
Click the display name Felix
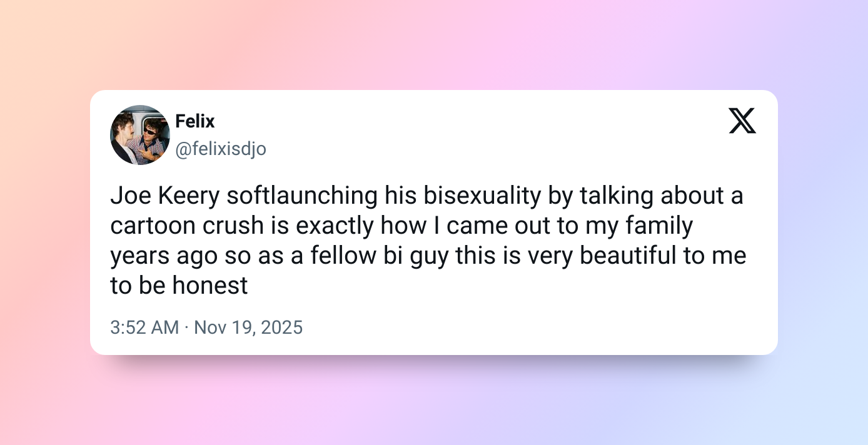click(194, 121)
